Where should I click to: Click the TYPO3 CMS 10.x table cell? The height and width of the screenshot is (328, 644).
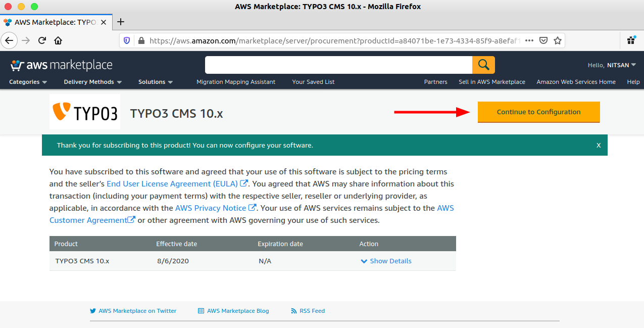tap(82, 261)
